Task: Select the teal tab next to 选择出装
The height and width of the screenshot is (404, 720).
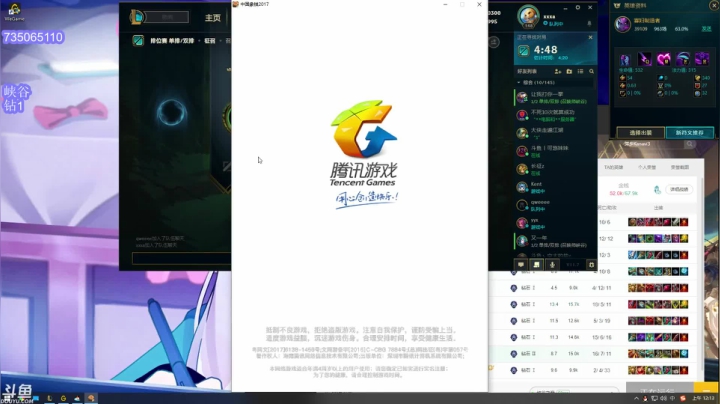Action: 690,133
